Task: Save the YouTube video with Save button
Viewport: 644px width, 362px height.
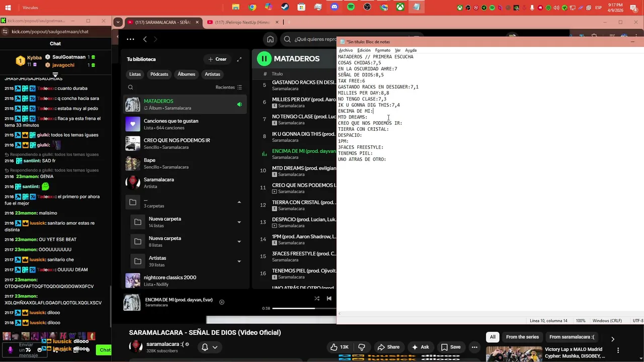Action: [x=451, y=347]
